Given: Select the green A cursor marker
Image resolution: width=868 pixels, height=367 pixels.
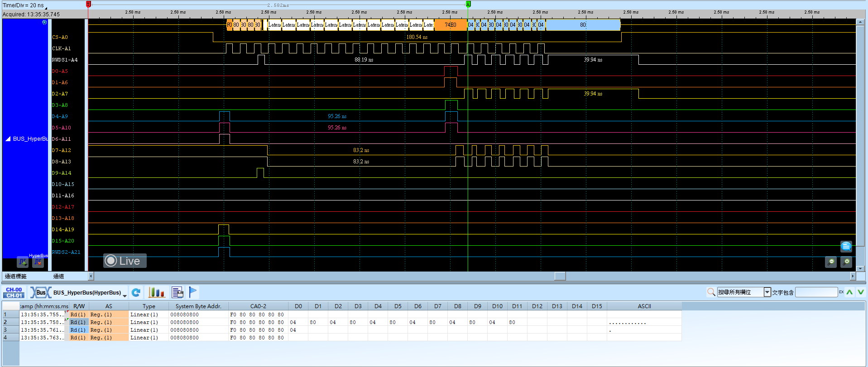Looking at the screenshot, I should (468, 4).
